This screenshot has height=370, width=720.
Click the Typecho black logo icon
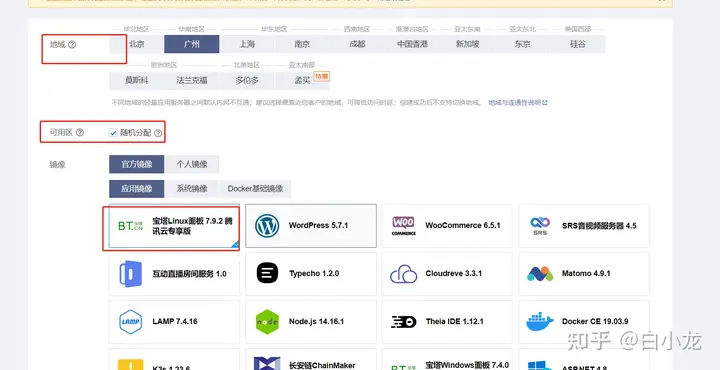pyautogui.click(x=267, y=273)
